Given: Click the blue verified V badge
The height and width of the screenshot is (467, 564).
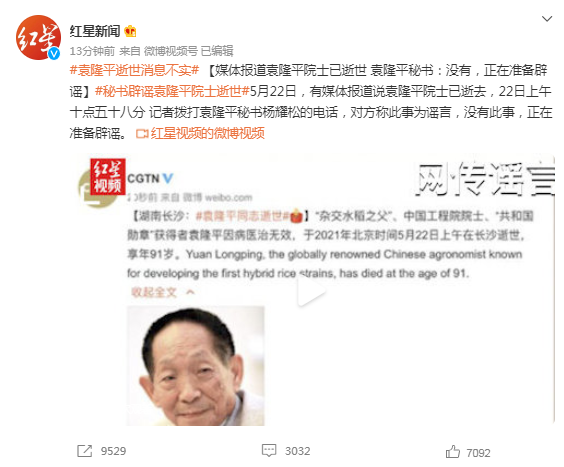Looking at the screenshot, I should [54, 54].
